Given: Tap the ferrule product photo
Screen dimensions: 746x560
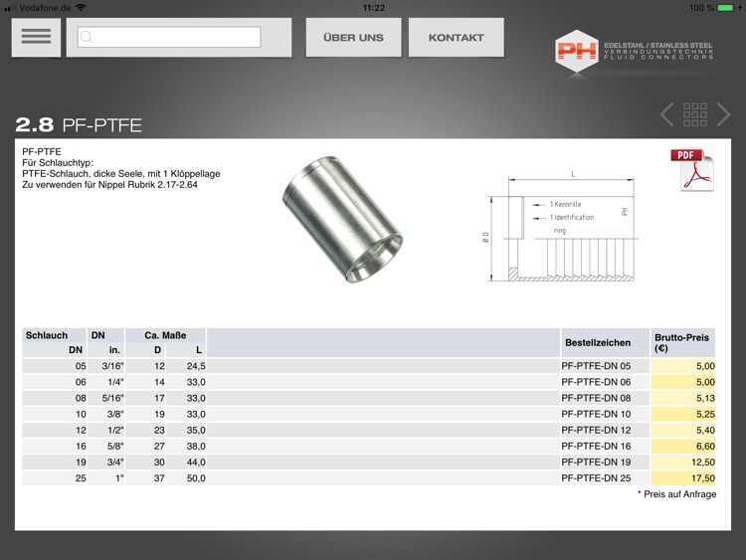Looking at the screenshot, I should [342, 220].
